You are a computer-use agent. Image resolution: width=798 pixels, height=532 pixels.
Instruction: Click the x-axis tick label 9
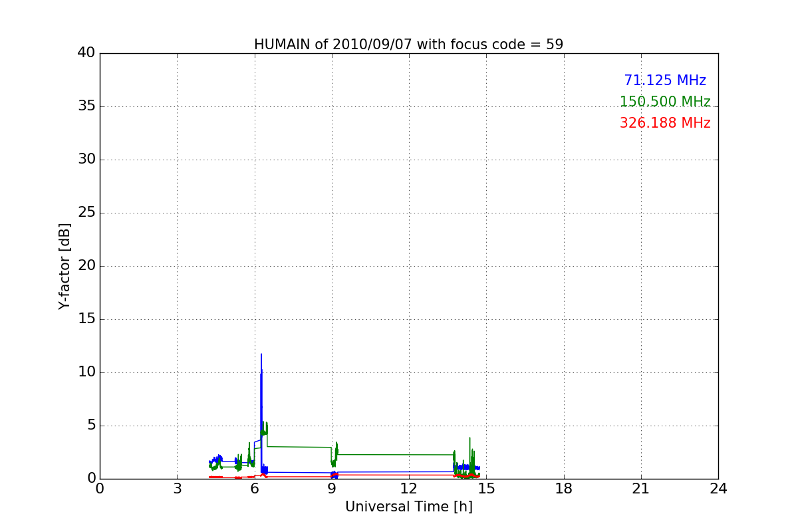332,489
